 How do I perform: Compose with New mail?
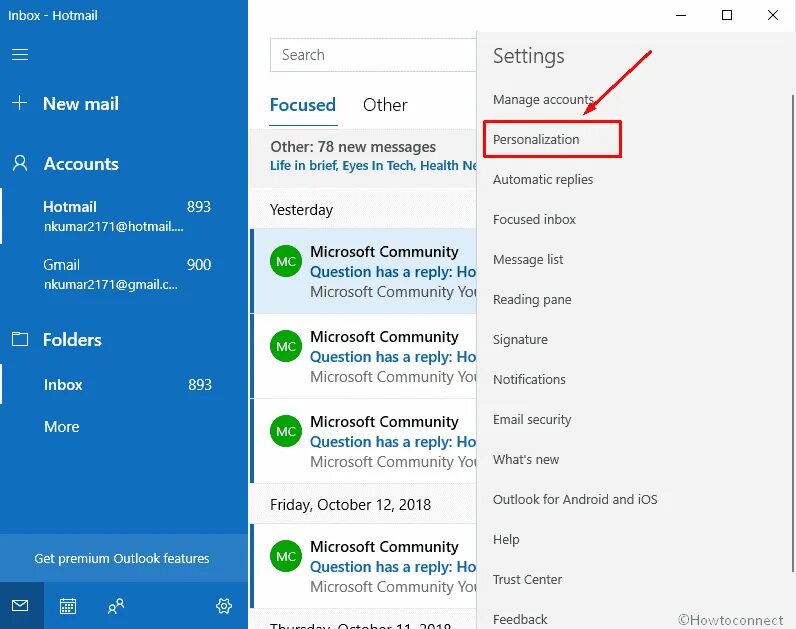(81, 104)
